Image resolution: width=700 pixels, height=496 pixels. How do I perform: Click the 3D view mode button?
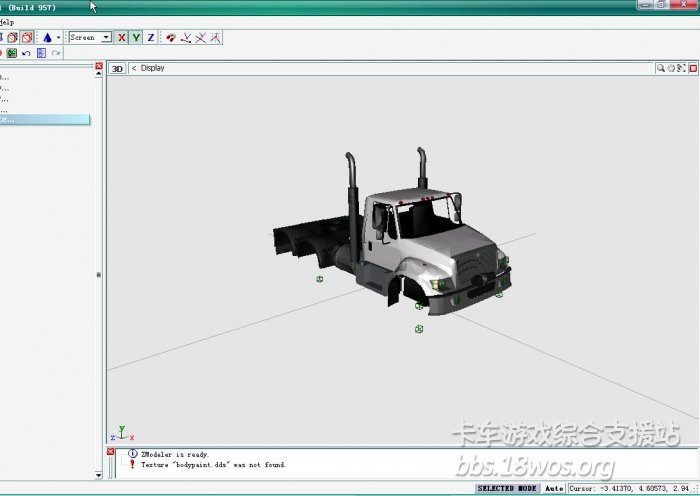tap(117, 68)
